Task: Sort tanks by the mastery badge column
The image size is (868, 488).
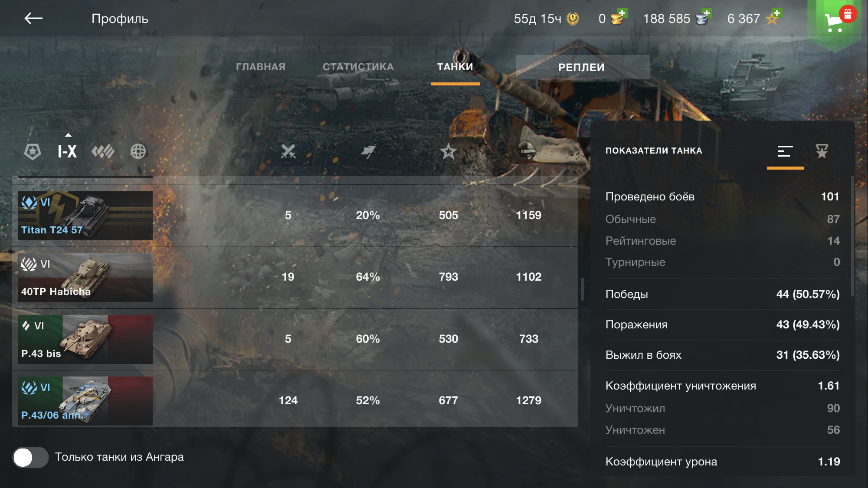Action: click(33, 151)
